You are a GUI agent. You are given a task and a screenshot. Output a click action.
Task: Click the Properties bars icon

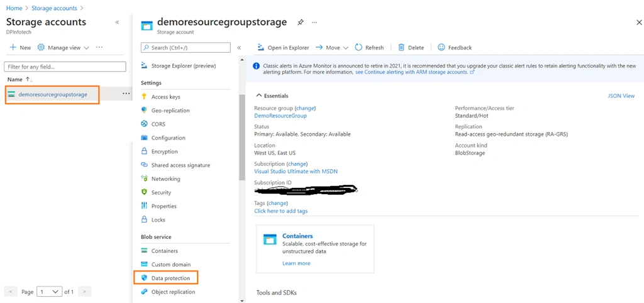coord(144,206)
